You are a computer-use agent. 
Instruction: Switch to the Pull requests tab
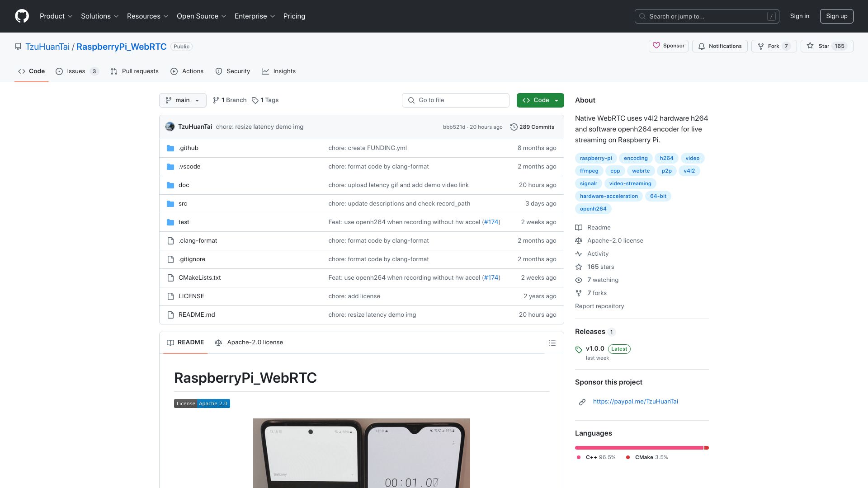(135, 71)
